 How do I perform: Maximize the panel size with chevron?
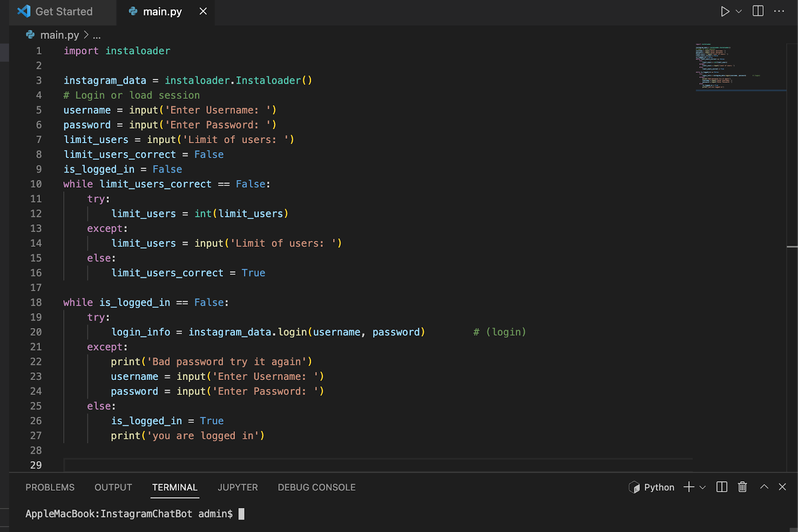(764, 487)
